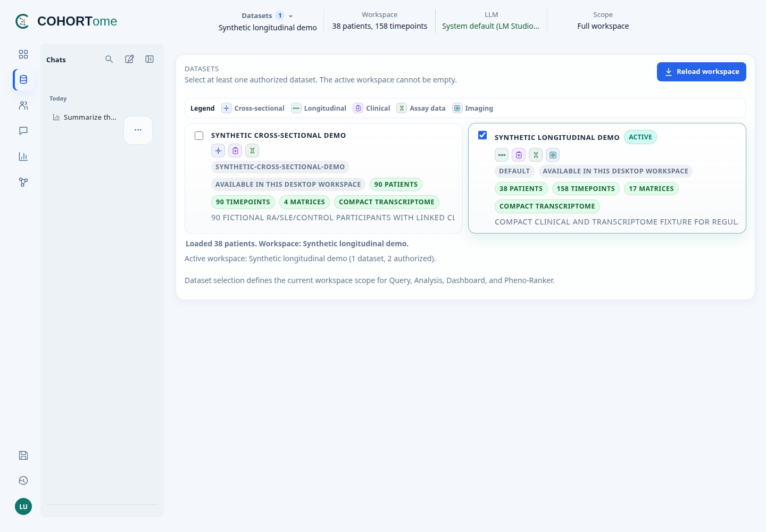Image resolution: width=766 pixels, height=532 pixels.
Task: Click the Clinical legend icon
Action: pyautogui.click(x=358, y=108)
